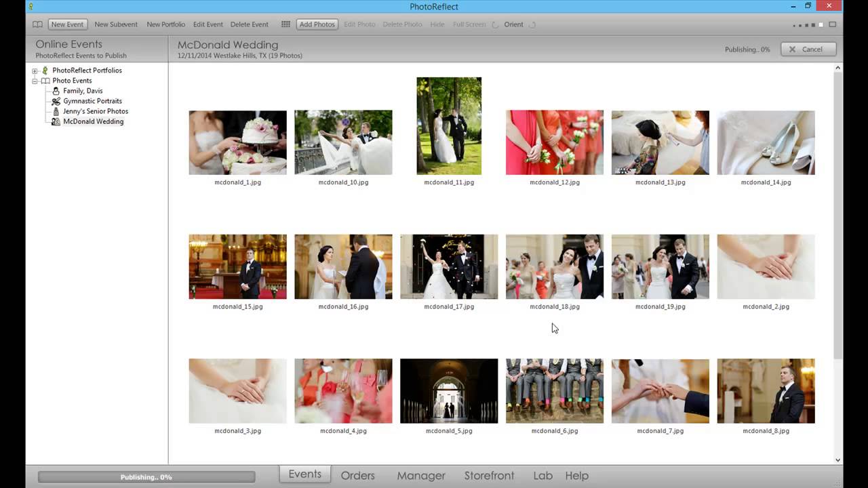Open the Storefront tab
Viewport: 868px width, 488px height.
click(489, 476)
